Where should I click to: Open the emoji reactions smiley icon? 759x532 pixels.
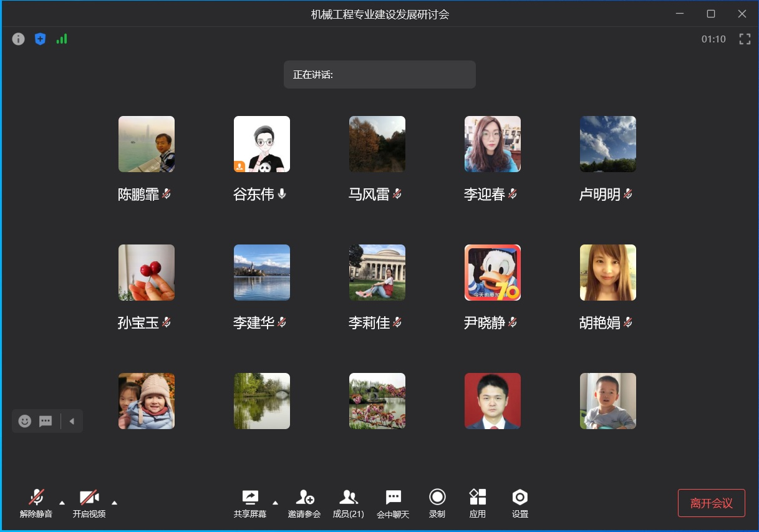(x=25, y=421)
